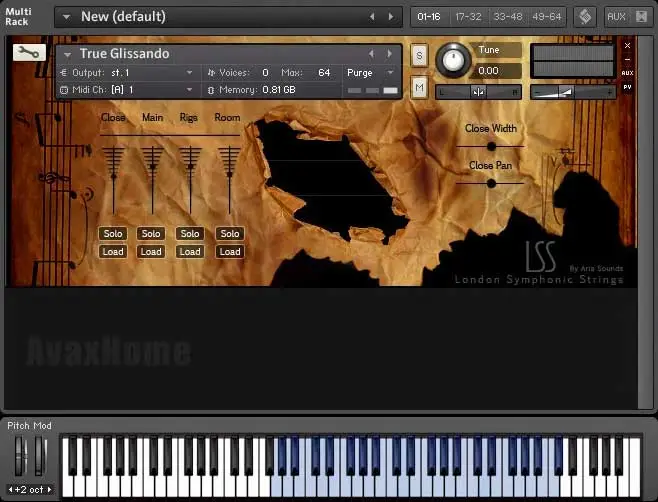This screenshot has height=502, width=658.
Task: Toggle the instrument AUX button
Action: tap(627, 73)
